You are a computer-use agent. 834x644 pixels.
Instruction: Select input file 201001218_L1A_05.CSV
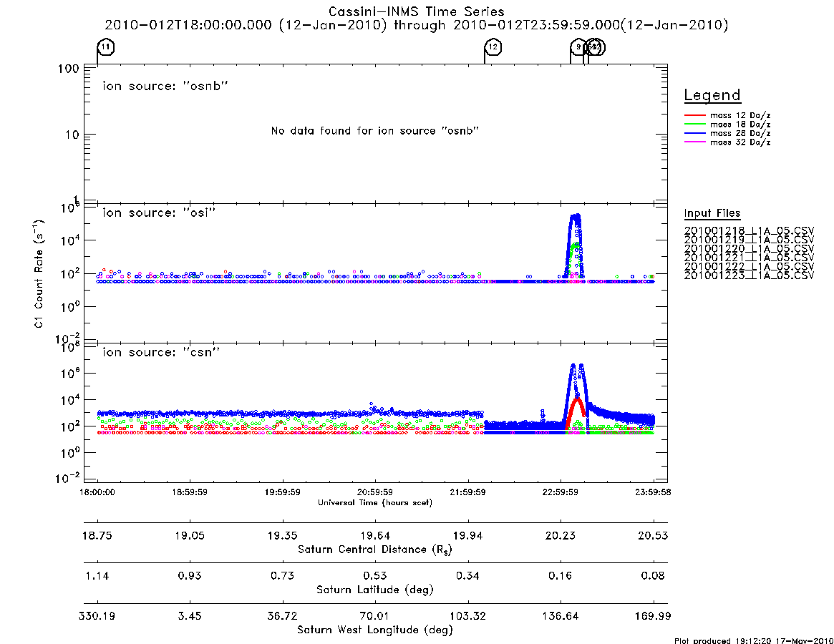pos(749,231)
